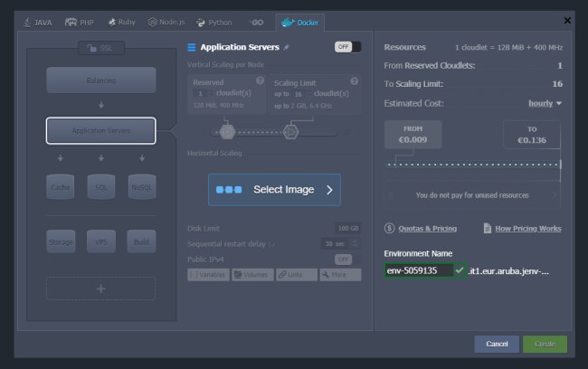Click the Balancing layer block
Image resolution: width=588 pixels, height=369 pixels.
point(100,80)
